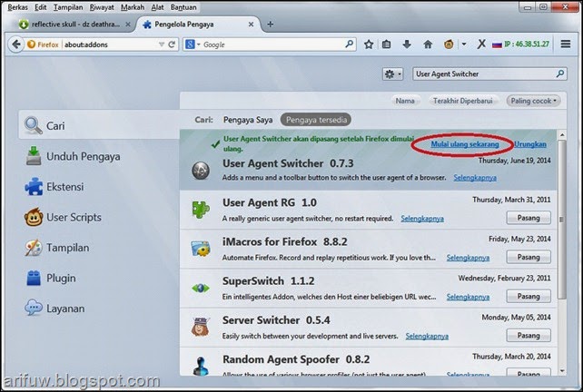Click the Server Switcher character icon
This screenshot has width=583, height=392.
(201, 327)
